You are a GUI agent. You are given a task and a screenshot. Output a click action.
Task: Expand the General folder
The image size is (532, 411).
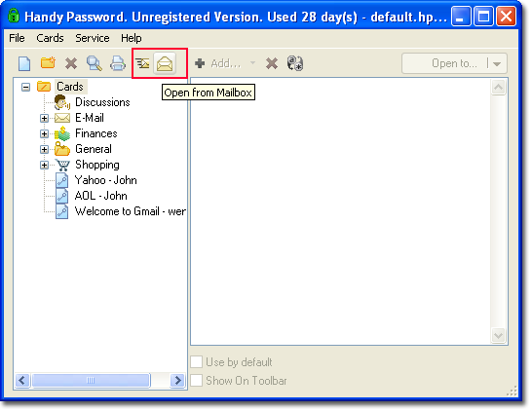[44, 150]
